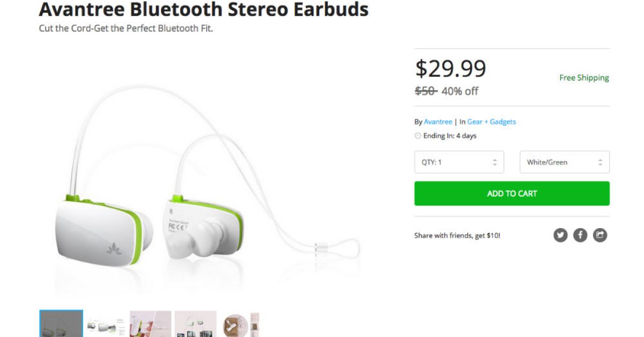644x337 pixels.
Task: Open the Avantree brand link
Action: click(438, 122)
